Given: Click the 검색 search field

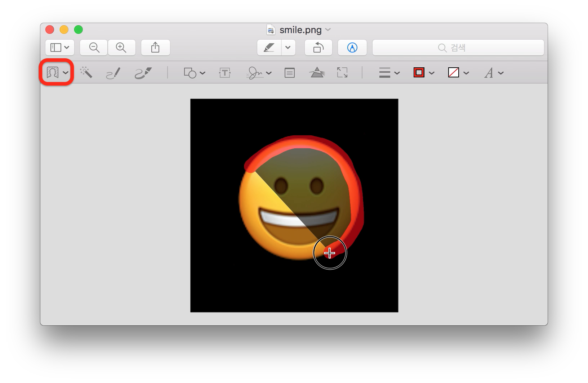Looking at the screenshot, I should [x=458, y=48].
